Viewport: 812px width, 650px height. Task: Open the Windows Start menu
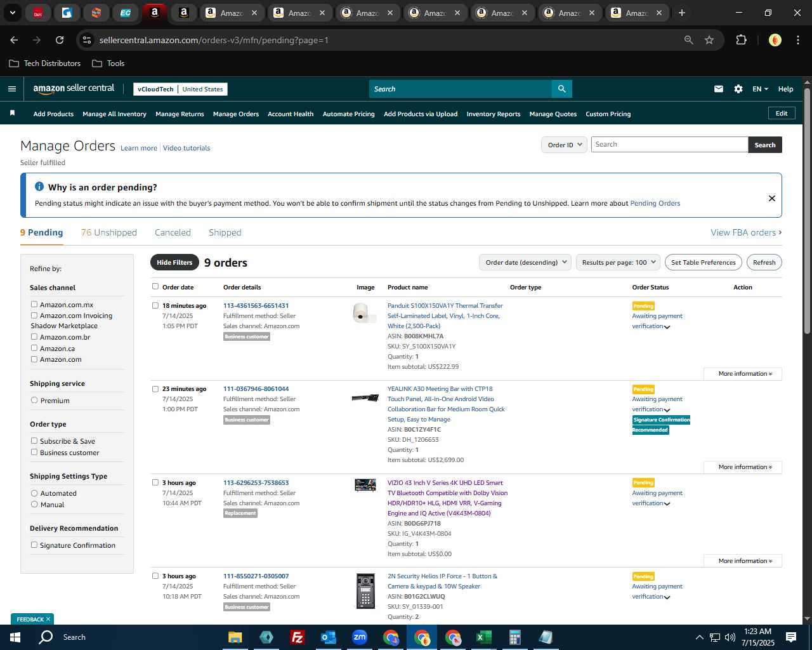15,637
